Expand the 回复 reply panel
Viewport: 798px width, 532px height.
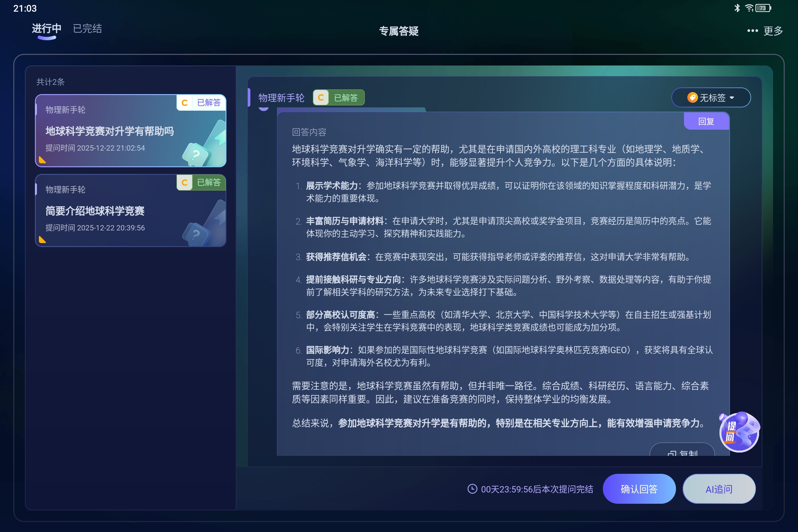706,121
